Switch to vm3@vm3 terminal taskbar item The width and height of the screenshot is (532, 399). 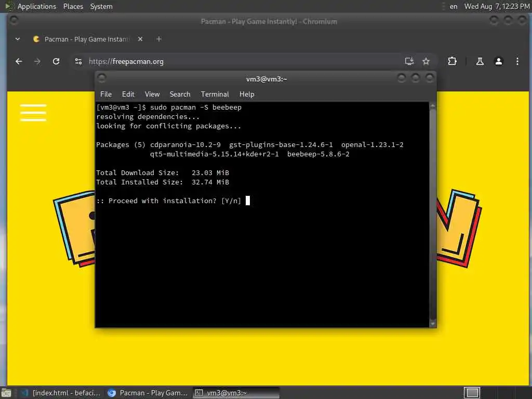pos(236,393)
